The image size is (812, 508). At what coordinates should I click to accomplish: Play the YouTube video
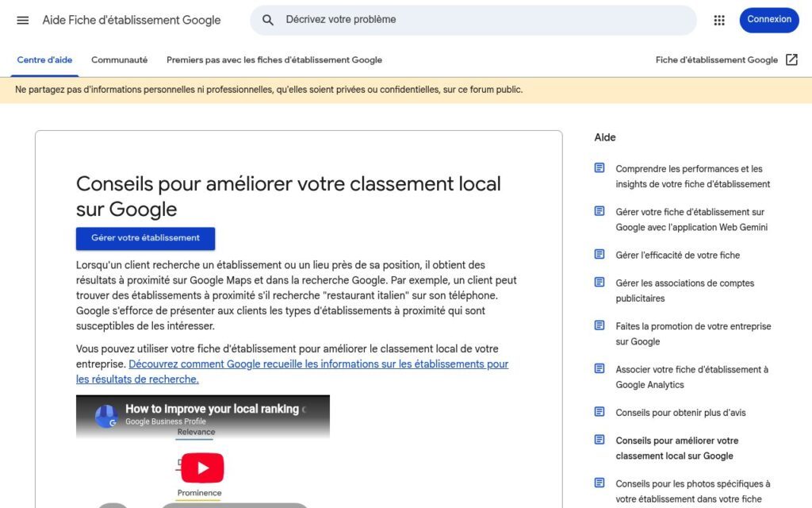(202, 468)
